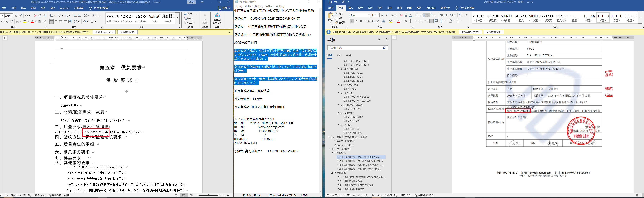
Task: Open Print Layout view in left Word status bar
Action: [184, 195]
